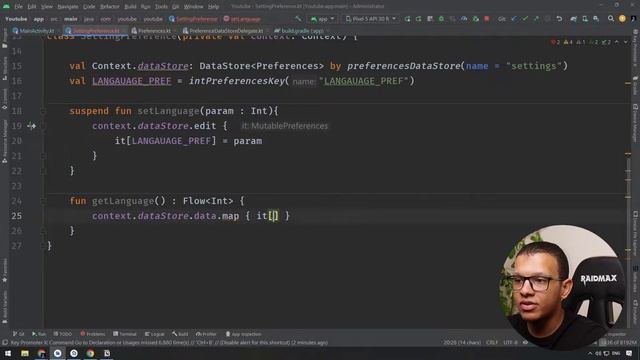Click Git push arrow icon
The width and height of the screenshot is (640, 360).
coord(536,19)
